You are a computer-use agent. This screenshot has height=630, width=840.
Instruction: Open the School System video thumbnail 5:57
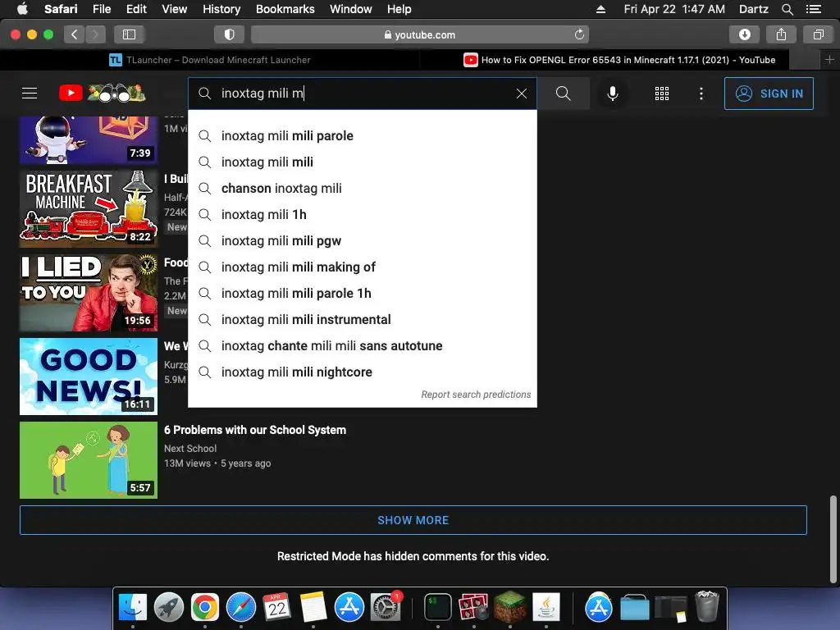89,459
